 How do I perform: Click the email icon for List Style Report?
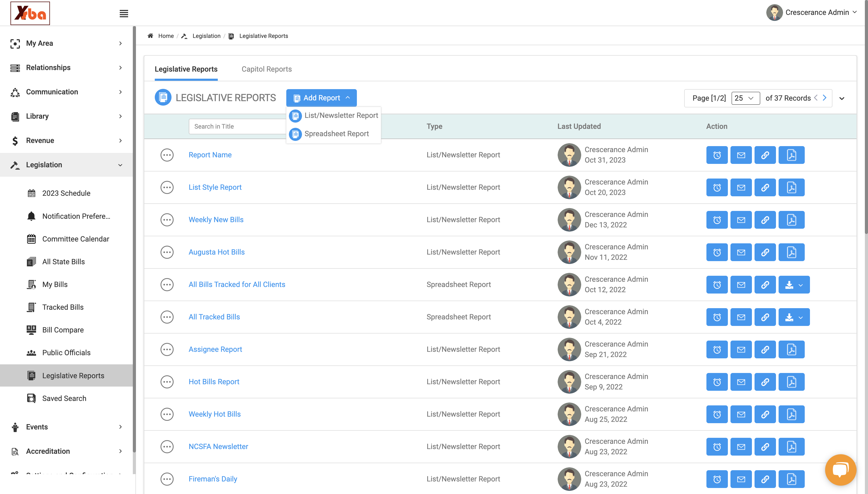pos(741,187)
